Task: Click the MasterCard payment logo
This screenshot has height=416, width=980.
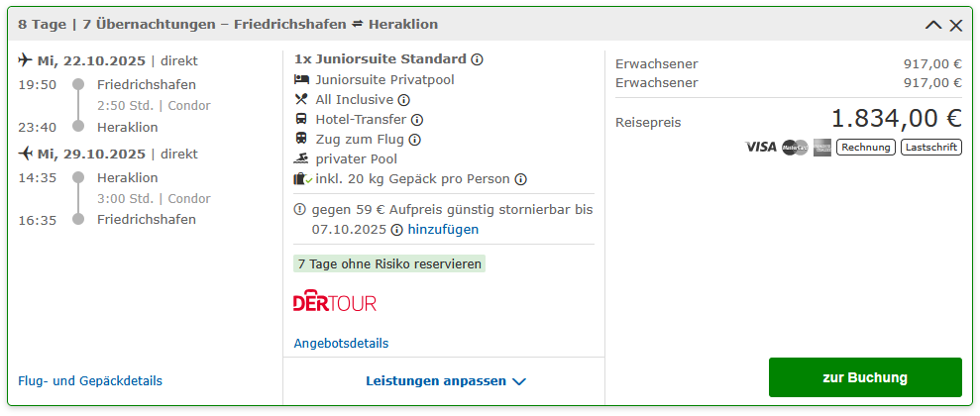Action: coord(795,148)
